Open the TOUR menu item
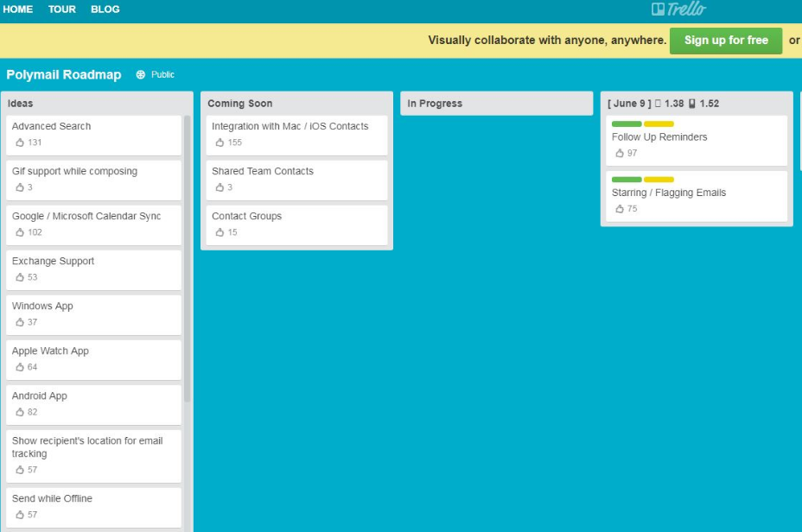The image size is (802, 532). click(62, 9)
